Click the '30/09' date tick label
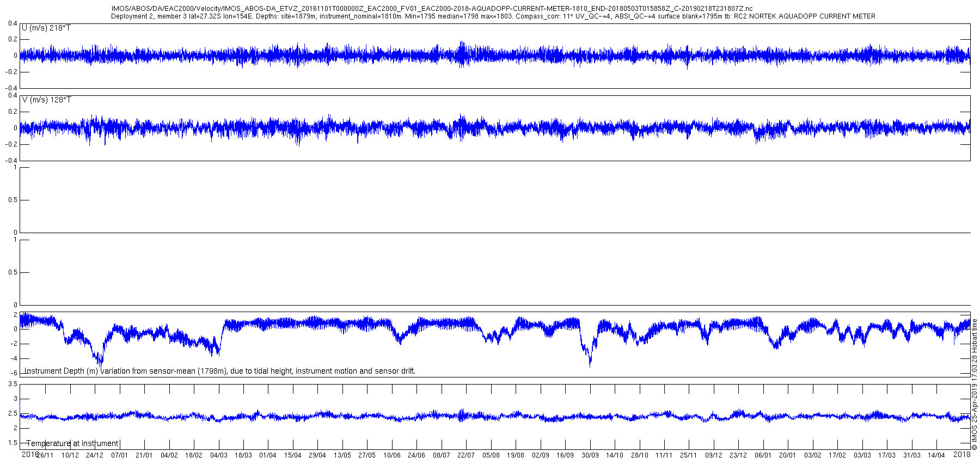The width and height of the screenshot is (980, 463). (590, 455)
